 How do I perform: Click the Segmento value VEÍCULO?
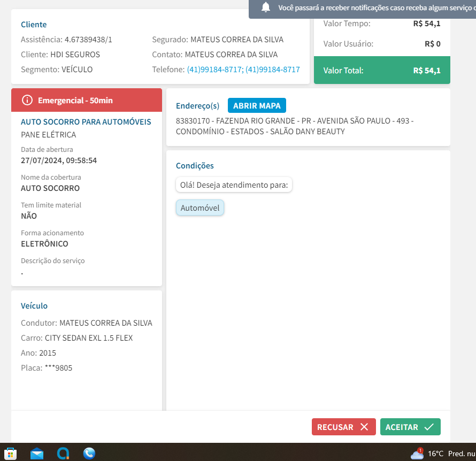pos(77,70)
